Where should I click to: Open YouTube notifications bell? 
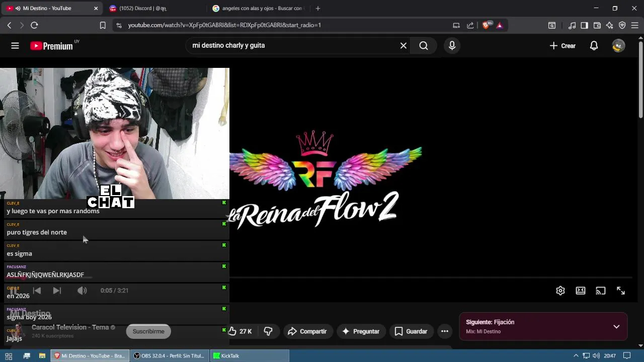point(594,46)
